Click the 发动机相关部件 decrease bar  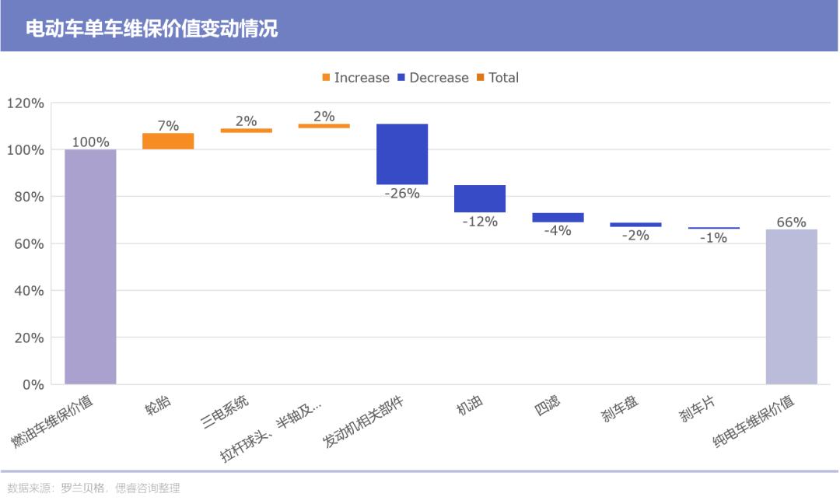coord(402,152)
